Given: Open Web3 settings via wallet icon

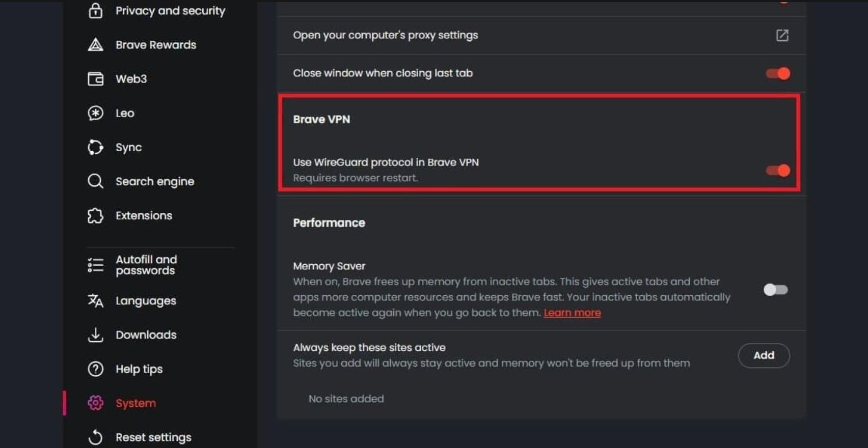Looking at the screenshot, I should [95, 78].
